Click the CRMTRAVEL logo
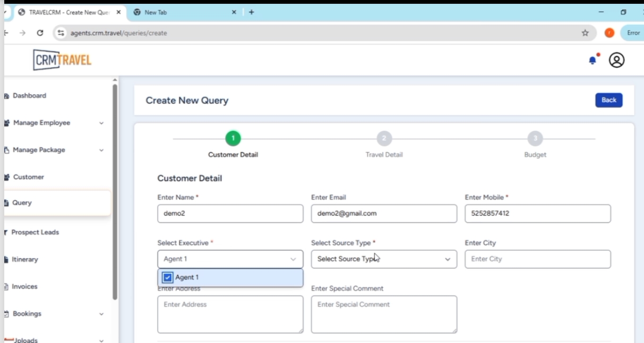Viewport: 644px width, 343px height. pos(61,60)
